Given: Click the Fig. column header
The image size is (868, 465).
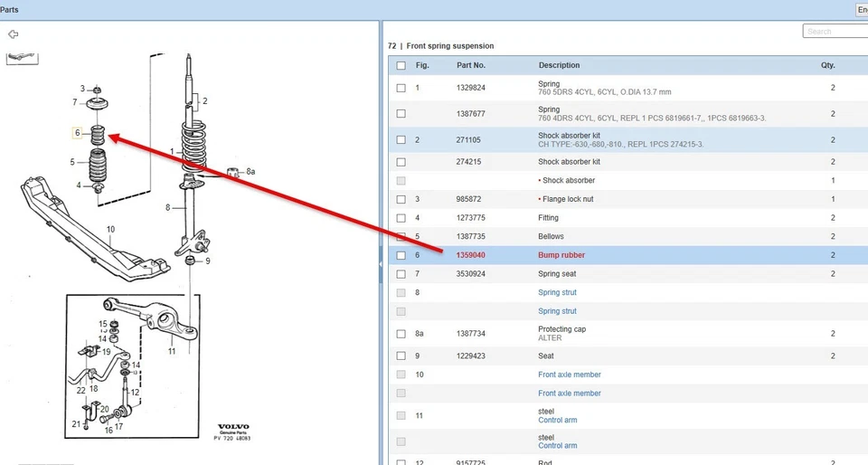Looking at the screenshot, I should tap(422, 65).
